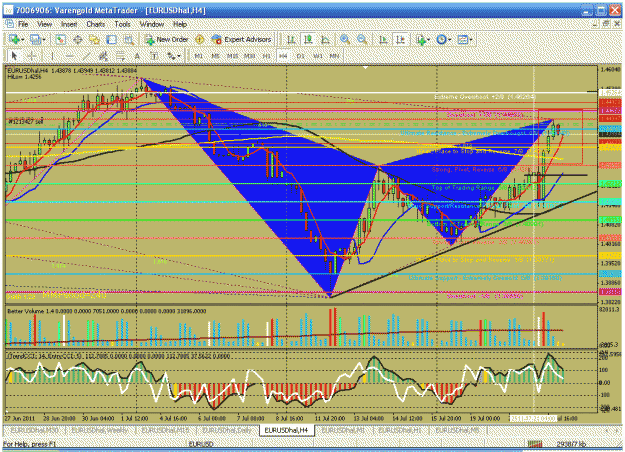Image resolution: width=625 pixels, height=452 pixels.
Task: Enable Auto Scroll chart icon
Action: click(383, 39)
